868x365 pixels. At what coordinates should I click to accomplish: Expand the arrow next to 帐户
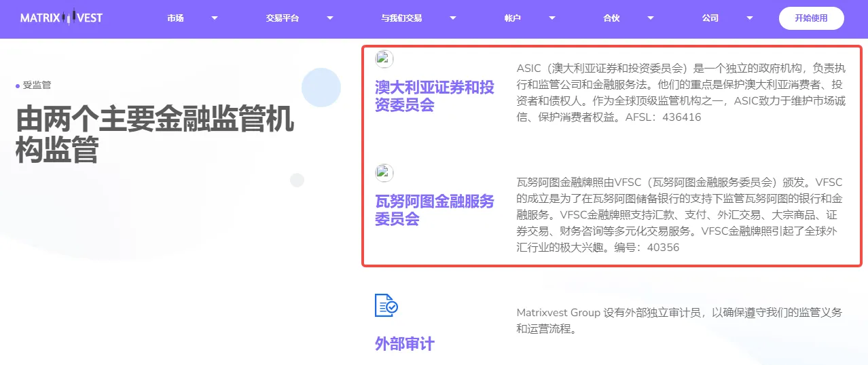coord(552,18)
